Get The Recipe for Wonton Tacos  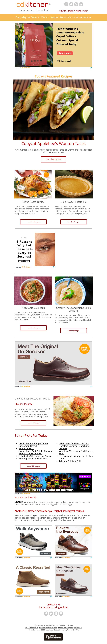[53, 159]
